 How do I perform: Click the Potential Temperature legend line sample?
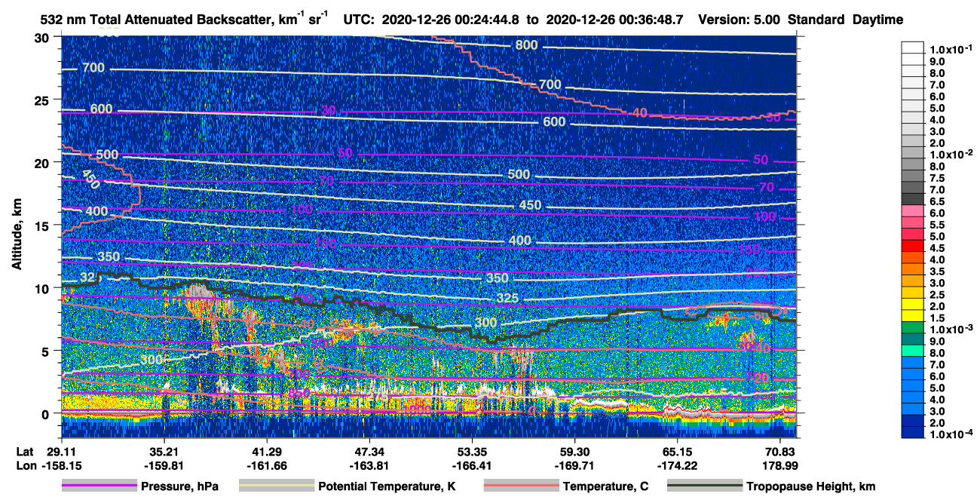coord(277,486)
